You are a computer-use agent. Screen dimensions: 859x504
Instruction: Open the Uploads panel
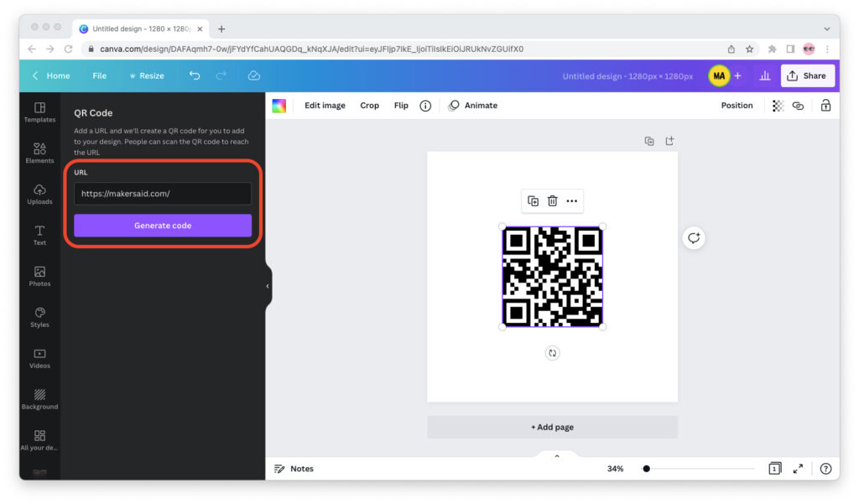39,195
